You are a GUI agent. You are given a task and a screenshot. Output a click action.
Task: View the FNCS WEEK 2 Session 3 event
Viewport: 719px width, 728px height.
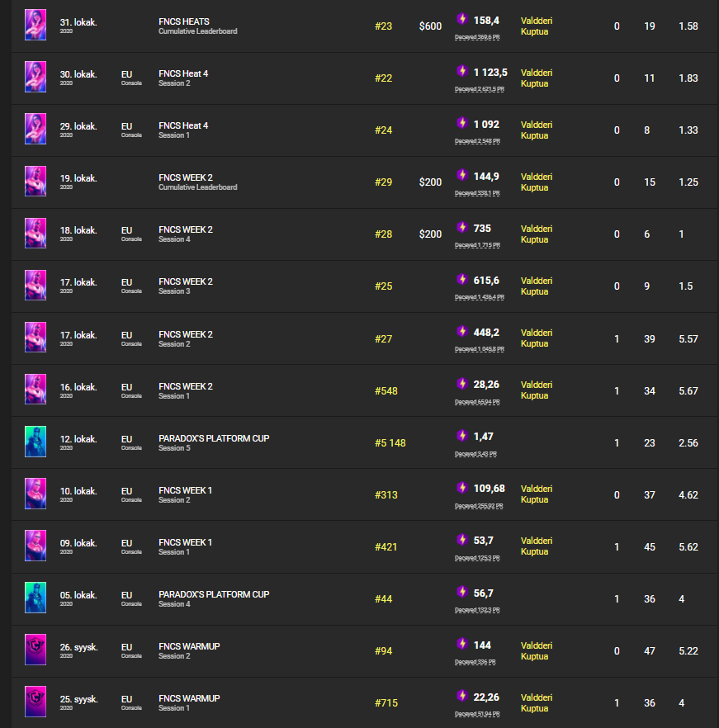186,286
